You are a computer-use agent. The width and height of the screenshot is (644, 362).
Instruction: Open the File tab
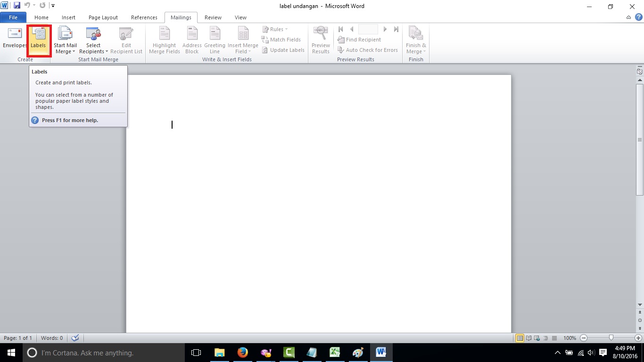(x=13, y=17)
